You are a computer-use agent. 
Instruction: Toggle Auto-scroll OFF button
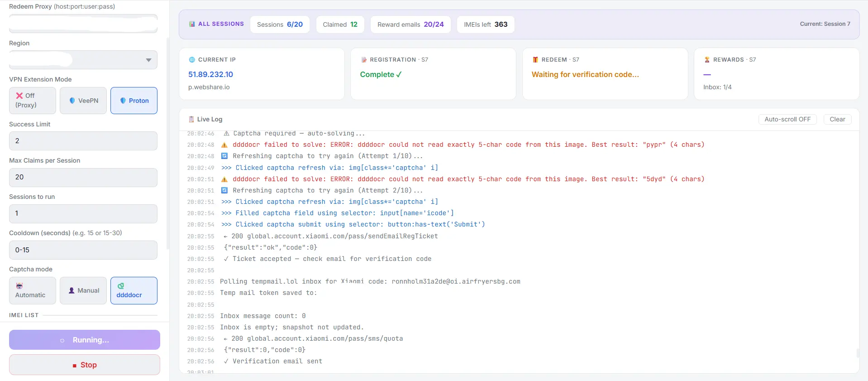(787, 119)
